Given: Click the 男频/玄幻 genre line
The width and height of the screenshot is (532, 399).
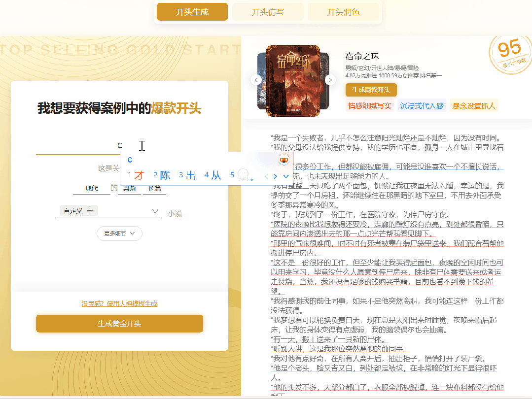Looking at the screenshot, I should click(x=382, y=68).
